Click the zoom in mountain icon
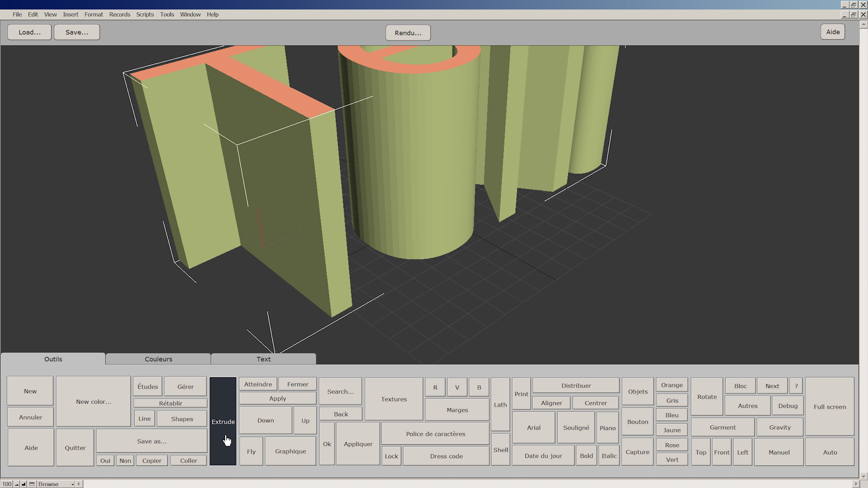Screen dimensions: 868x488 pos(24,484)
